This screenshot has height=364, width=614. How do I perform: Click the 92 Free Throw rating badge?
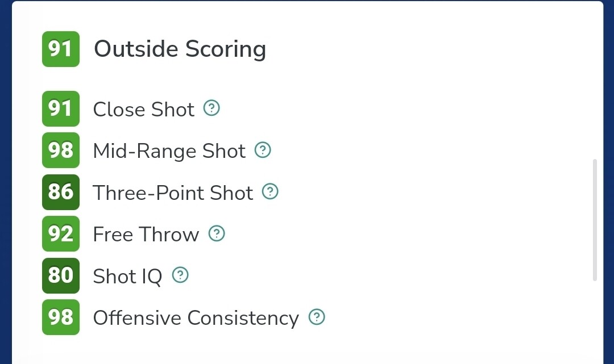pyautogui.click(x=61, y=233)
